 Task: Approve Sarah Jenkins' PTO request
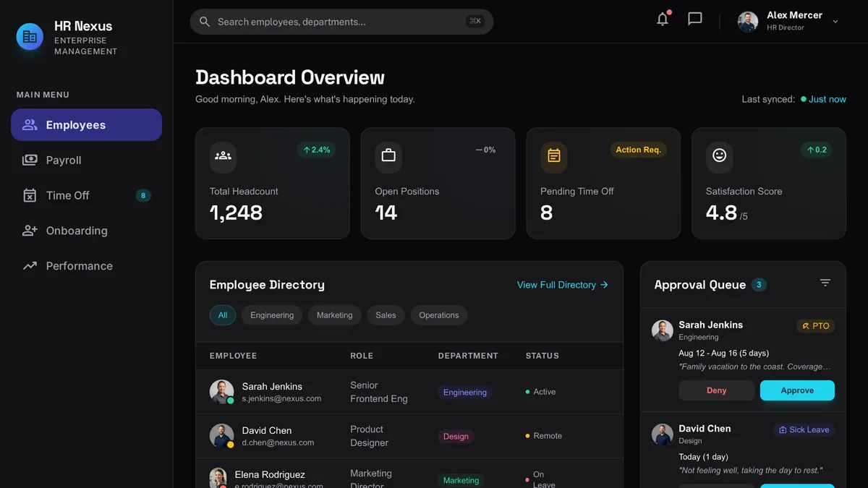pos(797,390)
